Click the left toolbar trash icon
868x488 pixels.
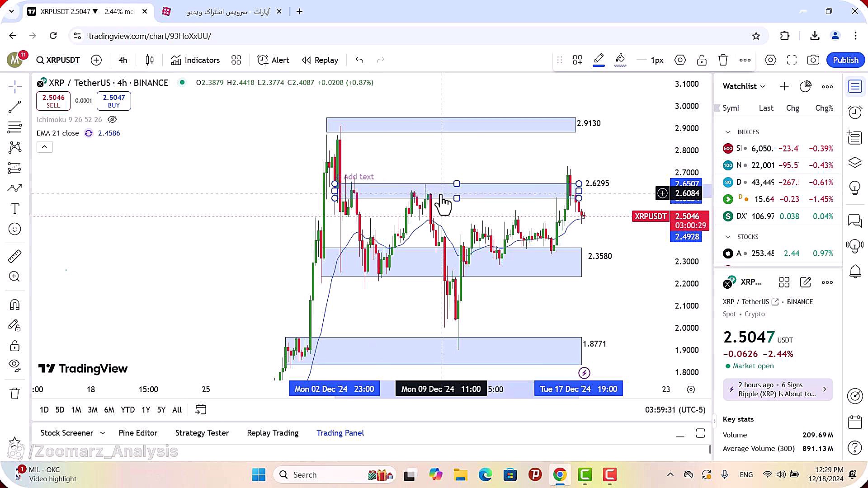(x=14, y=393)
